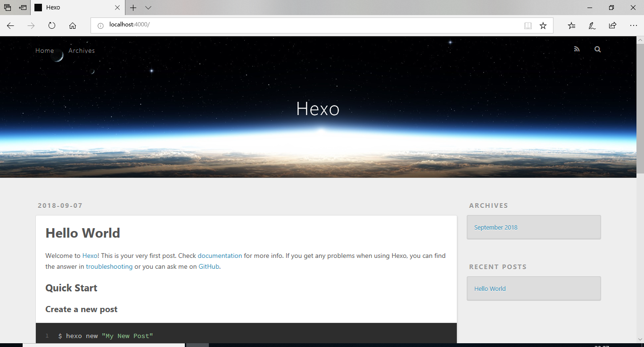Open the Home navigation link
Image resolution: width=644 pixels, height=347 pixels.
point(44,50)
